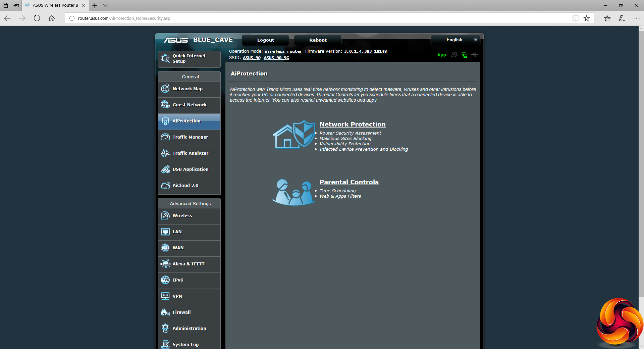The image size is (644, 349).
Task: Close the ASUS Wireless Router tab
Action: click(84, 5)
